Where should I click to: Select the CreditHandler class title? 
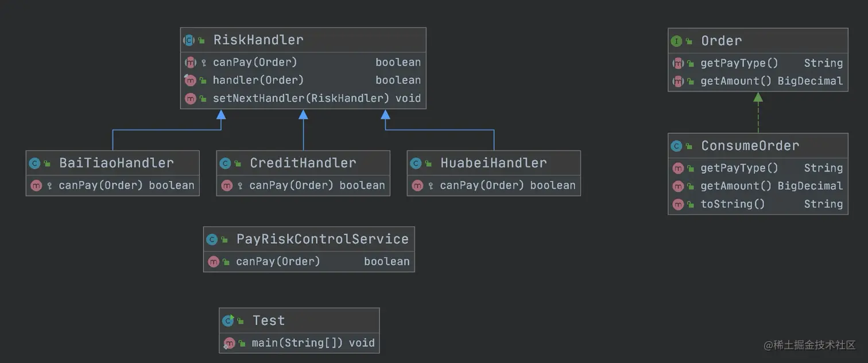(x=303, y=163)
